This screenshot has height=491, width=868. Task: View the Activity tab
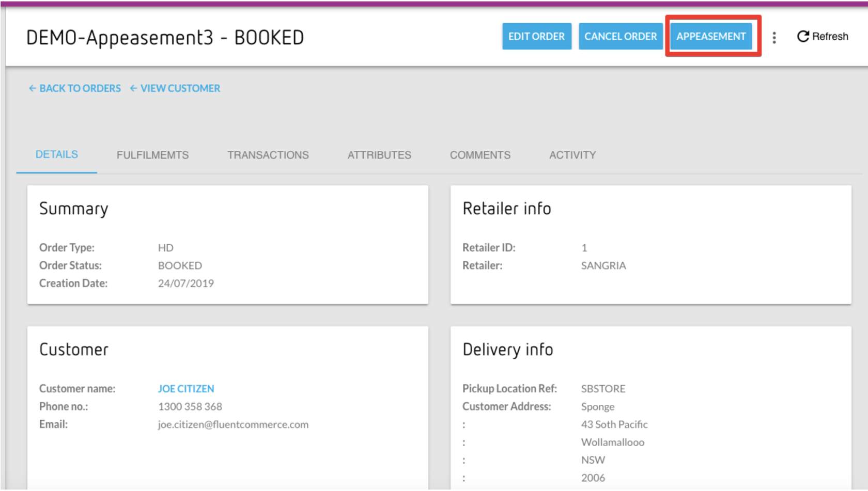[x=572, y=155]
